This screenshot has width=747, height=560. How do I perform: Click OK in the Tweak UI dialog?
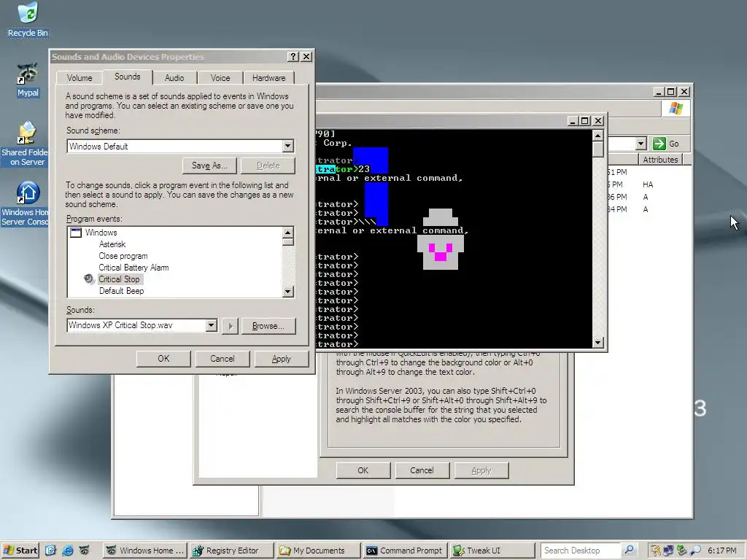pyautogui.click(x=363, y=470)
